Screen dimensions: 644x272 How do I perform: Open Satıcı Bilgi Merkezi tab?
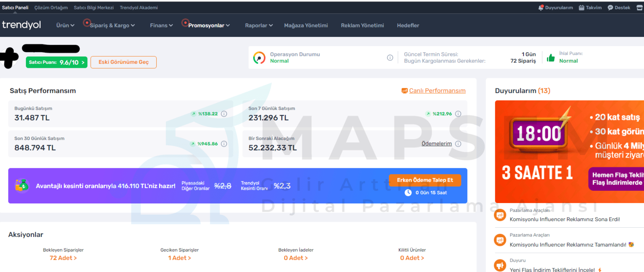(94, 8)
